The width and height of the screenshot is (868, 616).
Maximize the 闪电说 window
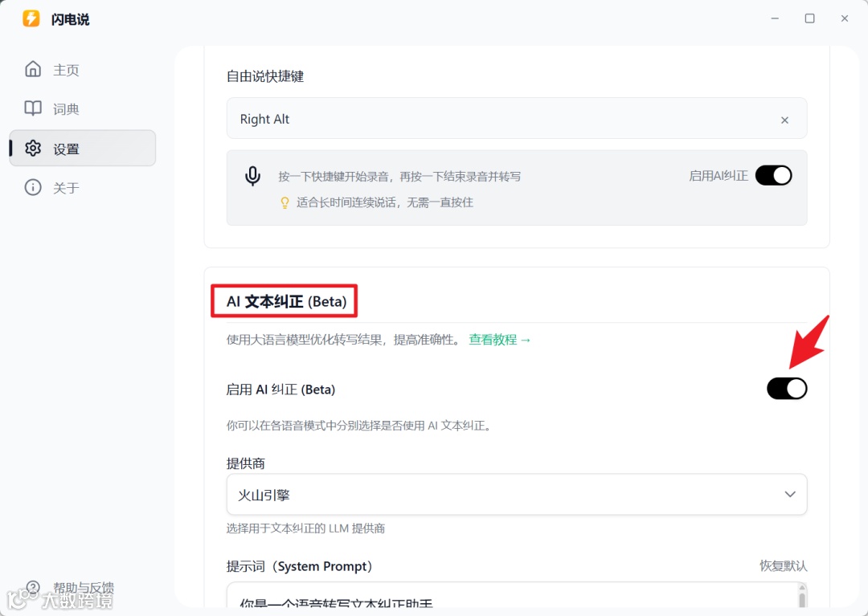coord(809,18)
